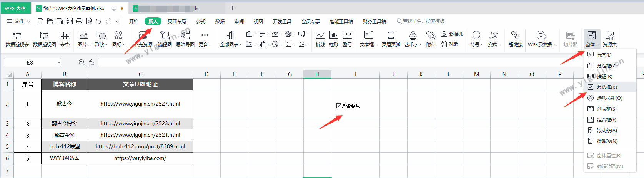Screen dimensions: 644x178
Task: Insert an 附件 attachment
Action: pyautogui.click(x=431, y=39)
